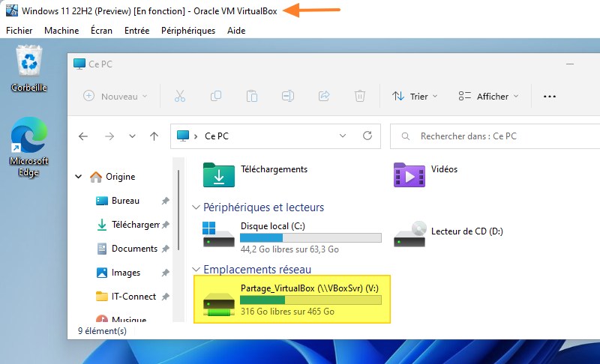Open the Téléchargements folder icon
Image resolution: width=600 pixels, height=364 pixels.
pos(219,175)
